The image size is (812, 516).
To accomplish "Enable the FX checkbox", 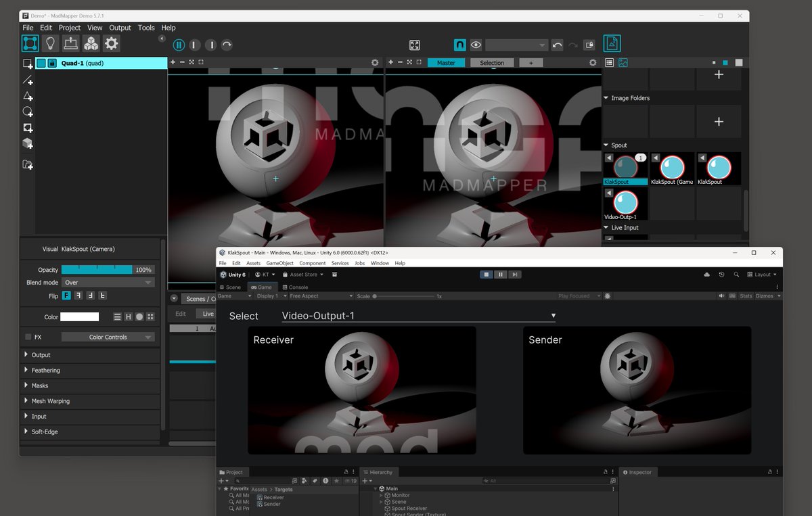I will 28,337.
